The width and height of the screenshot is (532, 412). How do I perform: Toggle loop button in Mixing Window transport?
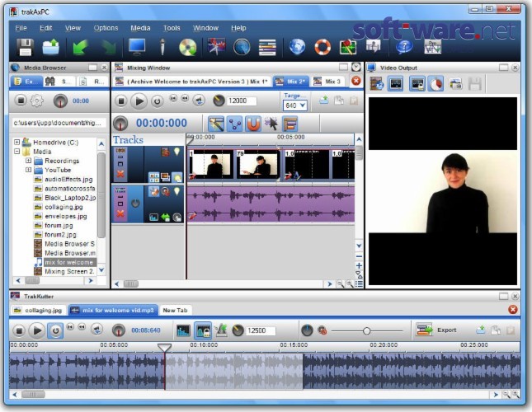[157, 101]
